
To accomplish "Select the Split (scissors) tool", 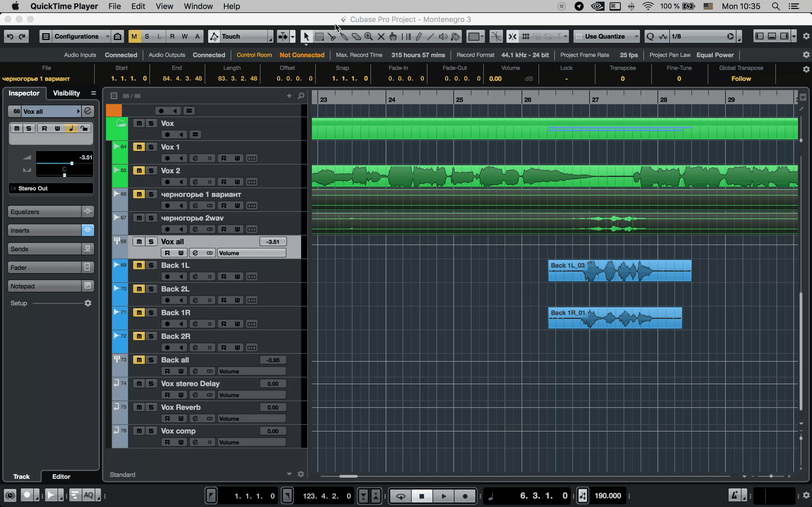I will tap(332, 37).
